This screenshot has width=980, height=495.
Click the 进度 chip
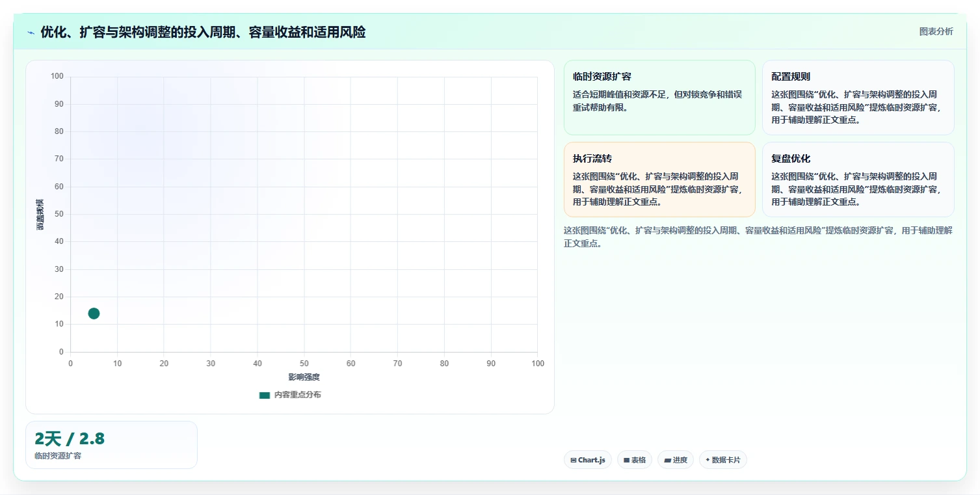click(676, 460)
